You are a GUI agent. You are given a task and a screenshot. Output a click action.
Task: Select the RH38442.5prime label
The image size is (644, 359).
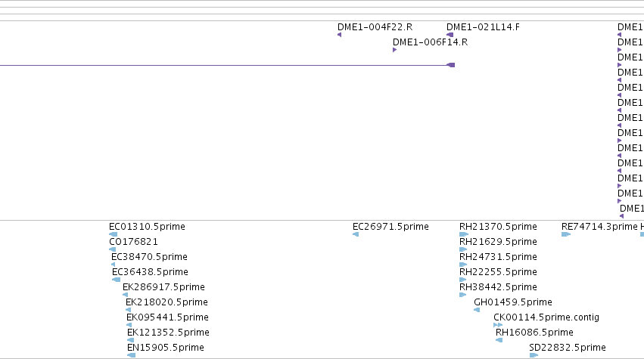pyautogui.click(x=498, y=287)
